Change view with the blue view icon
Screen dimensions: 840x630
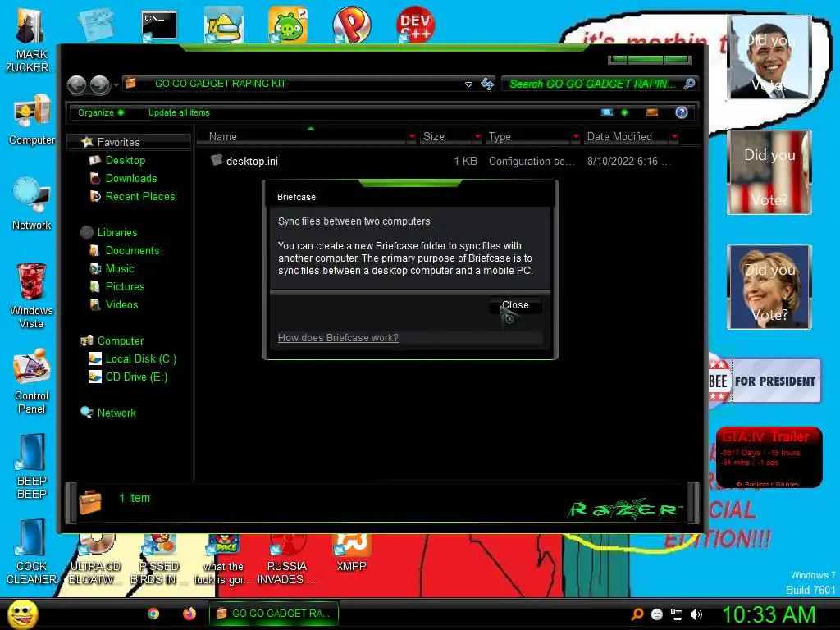tap(607, 112)
